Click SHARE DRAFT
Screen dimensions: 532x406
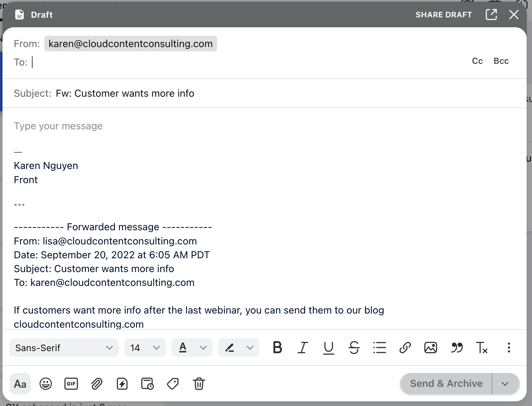click(x=444, y=15)
